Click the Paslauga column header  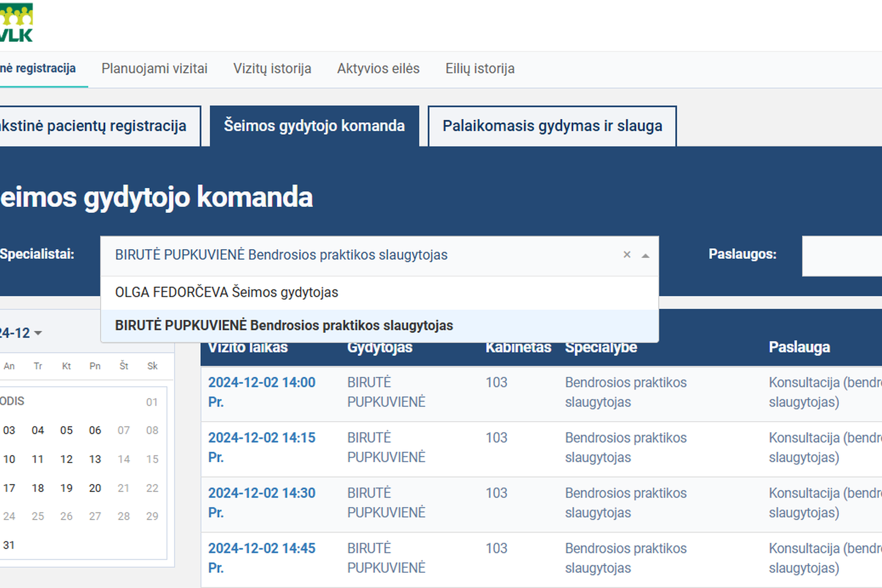[799, 347]
